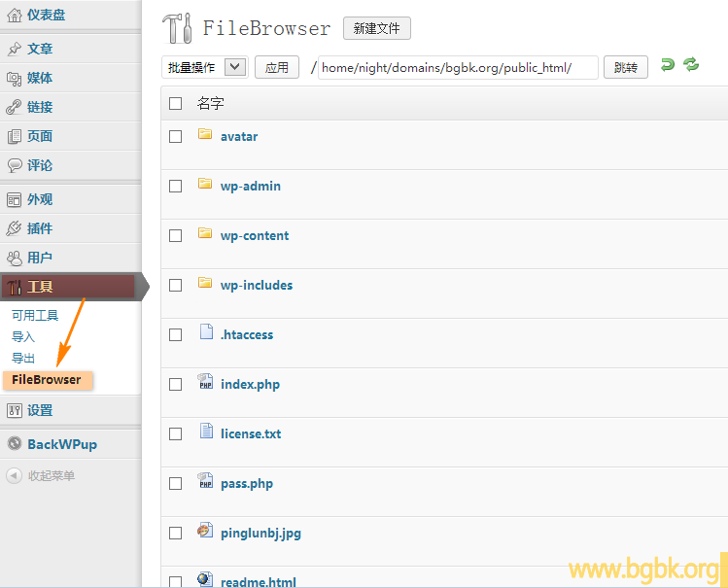Screen dimensions: 728x588
Task: Click the pinglunbj.jpg image file icon
Action: (x=205, y=531)
